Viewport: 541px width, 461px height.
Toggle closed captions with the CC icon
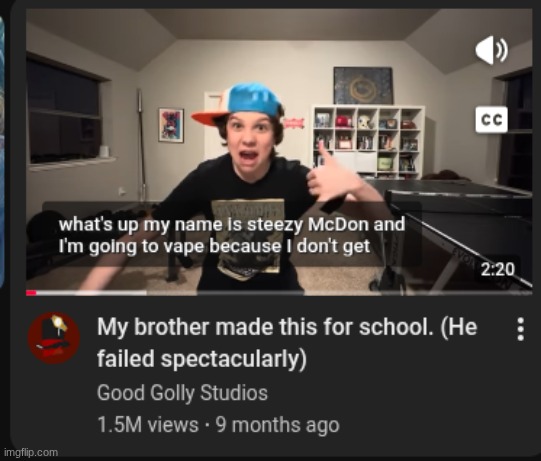click(491, 120)
